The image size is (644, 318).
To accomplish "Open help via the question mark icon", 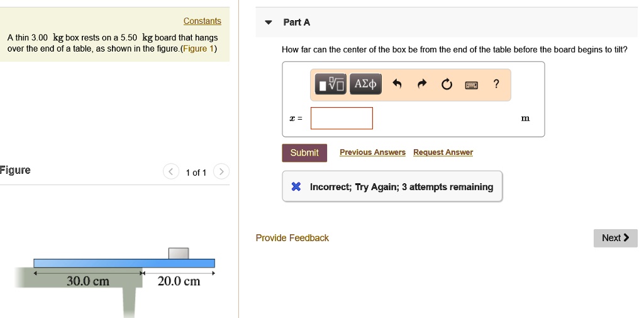I will [496, 84].
